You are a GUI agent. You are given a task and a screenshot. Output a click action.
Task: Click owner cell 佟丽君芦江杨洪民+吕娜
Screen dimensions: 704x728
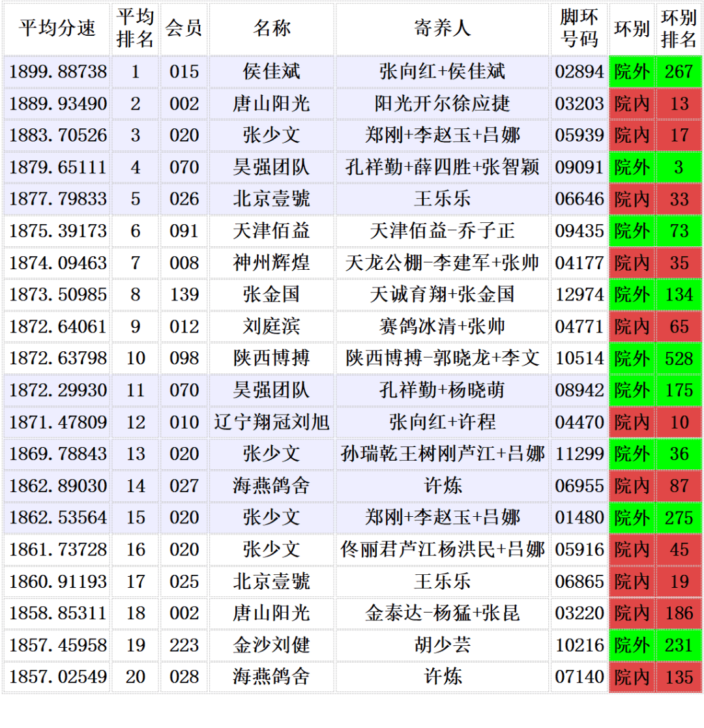pyautogui.click(x=442, y=549)
